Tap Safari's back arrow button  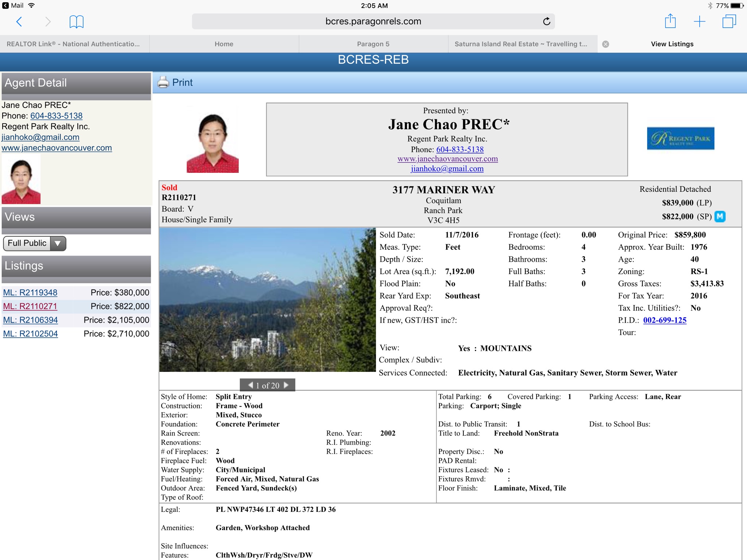coord(19,22)
